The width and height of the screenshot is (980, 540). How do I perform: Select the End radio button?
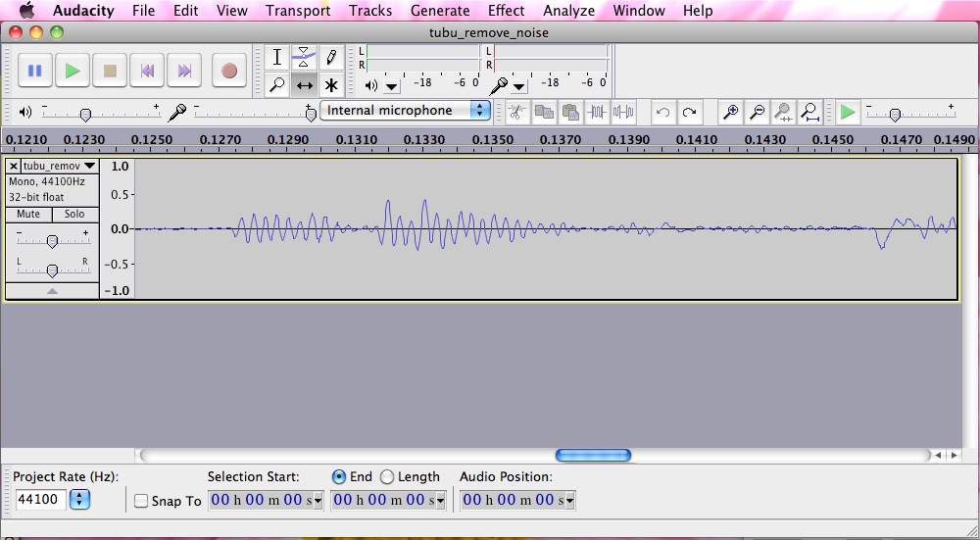339,477
